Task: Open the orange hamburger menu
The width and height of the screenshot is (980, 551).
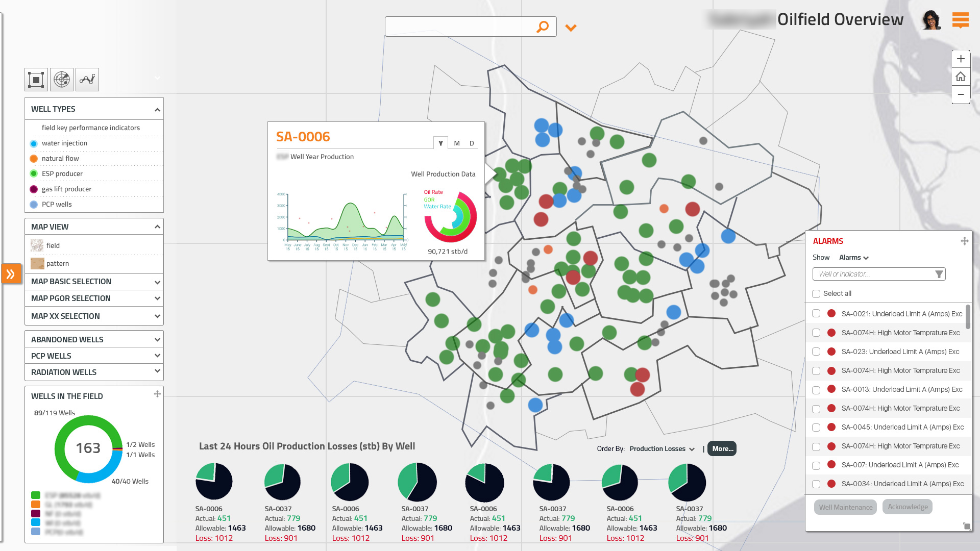Action: coord(960,20)
